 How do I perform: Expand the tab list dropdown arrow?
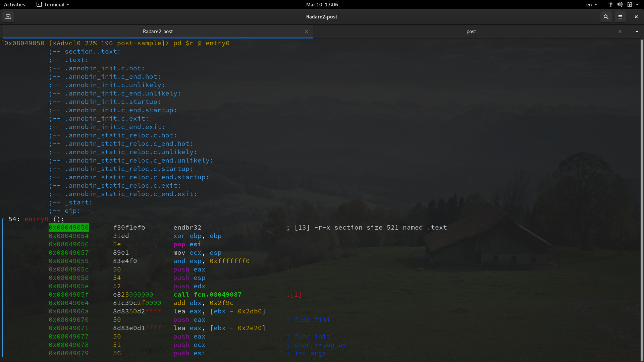pos(637,32)
